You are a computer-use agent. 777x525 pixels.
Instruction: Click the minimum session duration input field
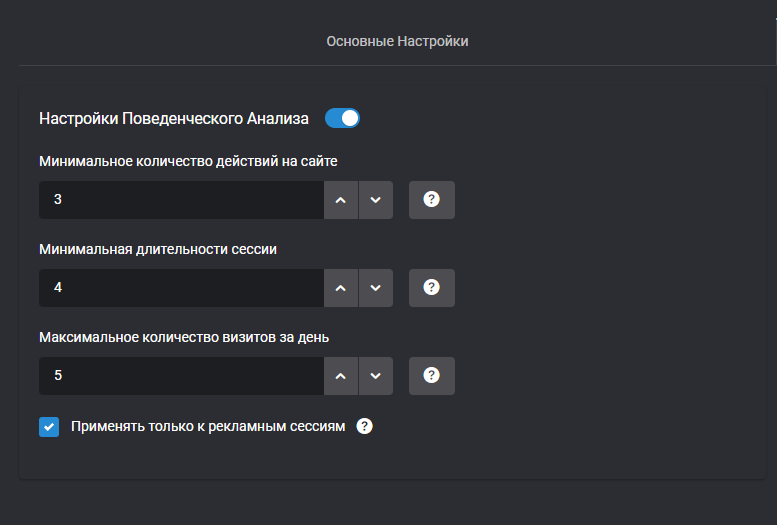coord(181,288)
